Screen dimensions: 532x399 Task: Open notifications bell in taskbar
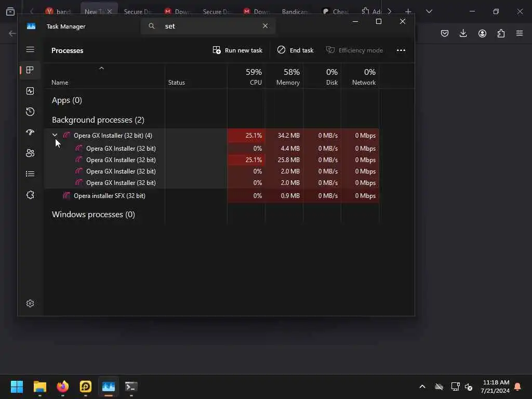pos(517,387)
